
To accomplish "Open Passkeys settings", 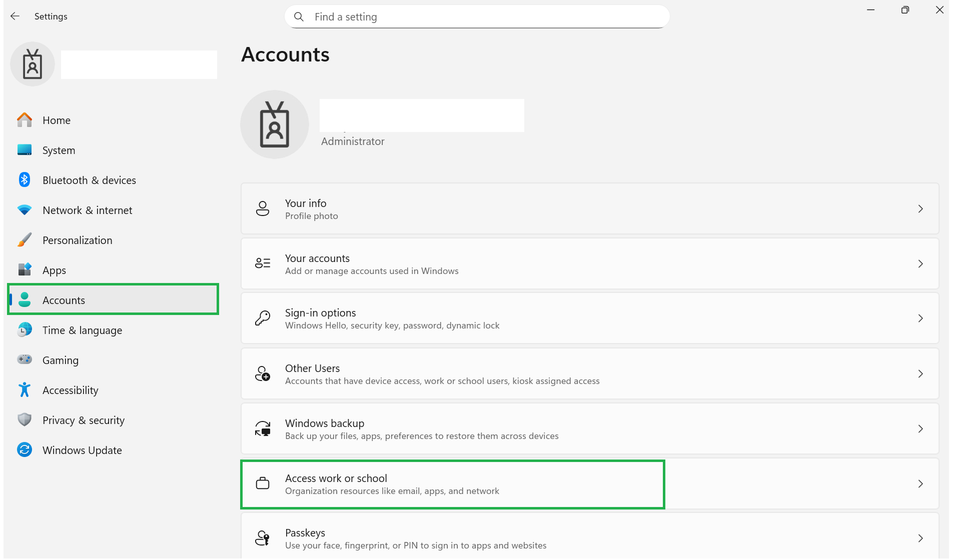I will pos(590,536).
